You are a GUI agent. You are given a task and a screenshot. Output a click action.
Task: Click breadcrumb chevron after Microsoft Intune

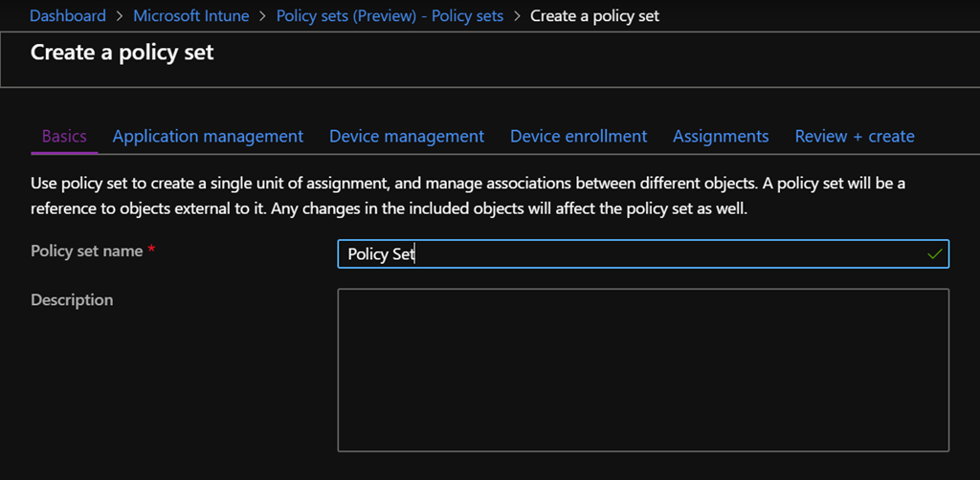tap(262, 16)
